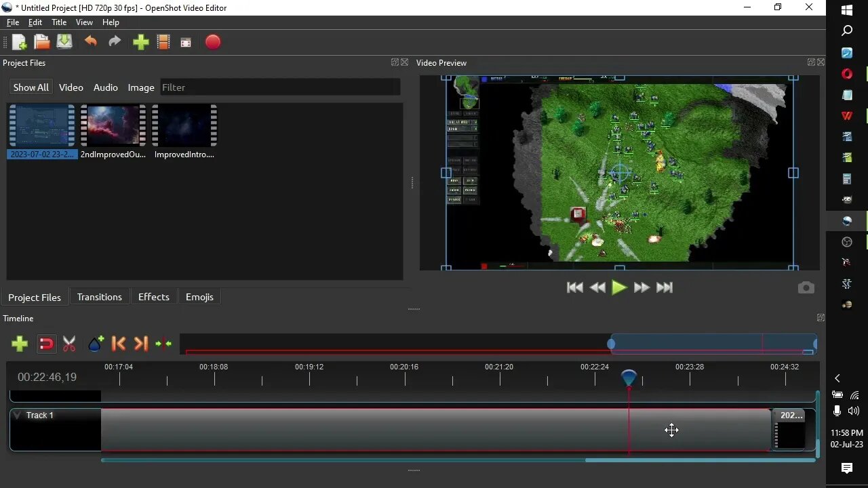Save the project using the toolbar icon
The height and width of the screenshot is (488, 868).
pyautogui.click(x=64, y=42)
